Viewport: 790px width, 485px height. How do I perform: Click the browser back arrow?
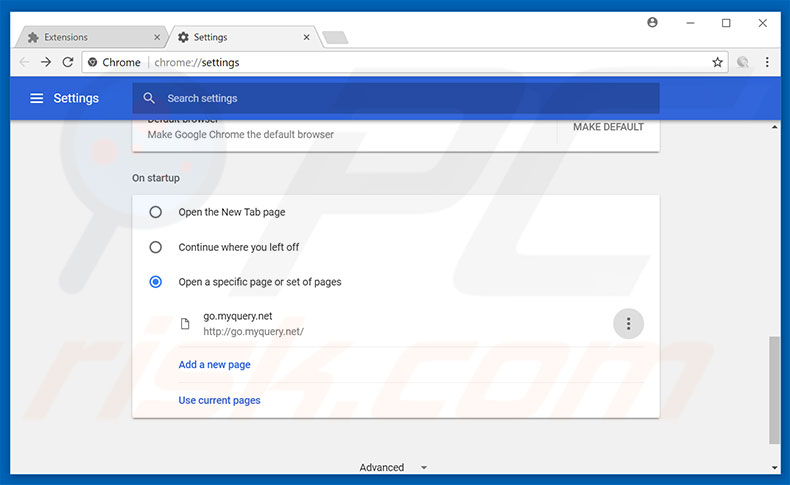(x=24, y=62)
